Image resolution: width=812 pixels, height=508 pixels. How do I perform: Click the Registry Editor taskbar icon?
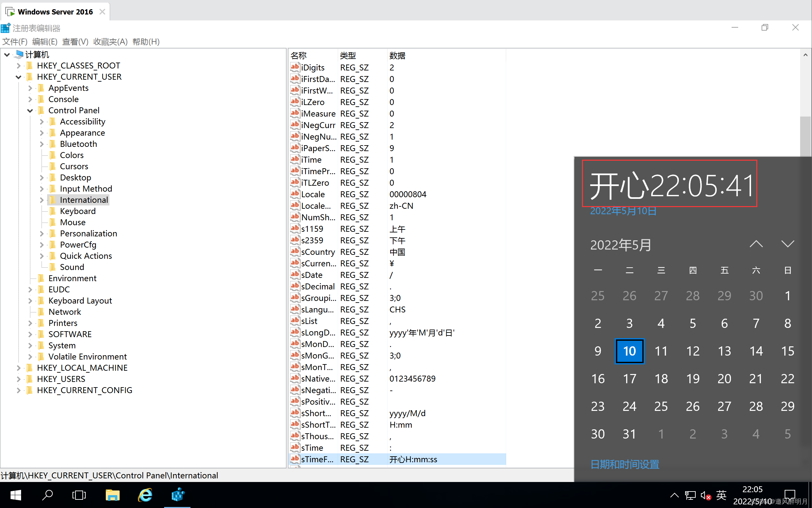pyautogui.click(x=178, y=495)
